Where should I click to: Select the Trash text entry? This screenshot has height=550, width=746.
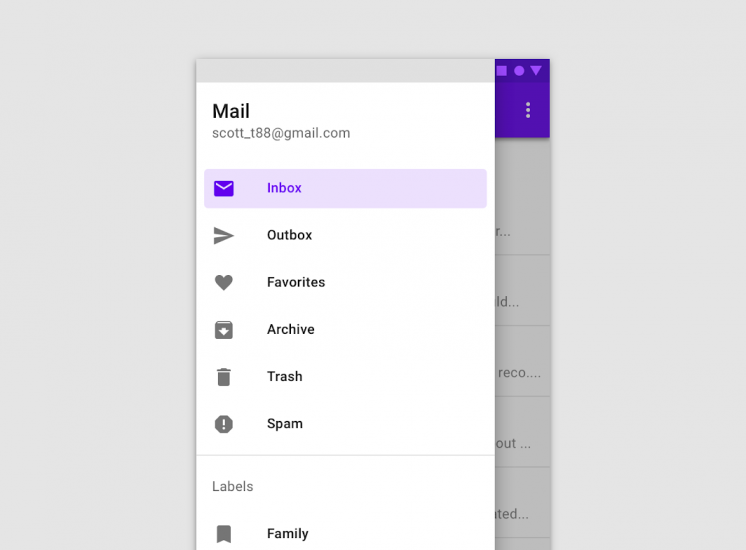click(x=285, y=377)
